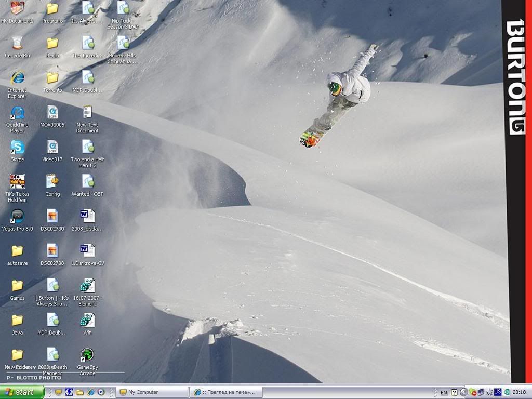Open My Documents desktop icon
The width and height of the screenshot is (532, 399).
coord(17,12)
